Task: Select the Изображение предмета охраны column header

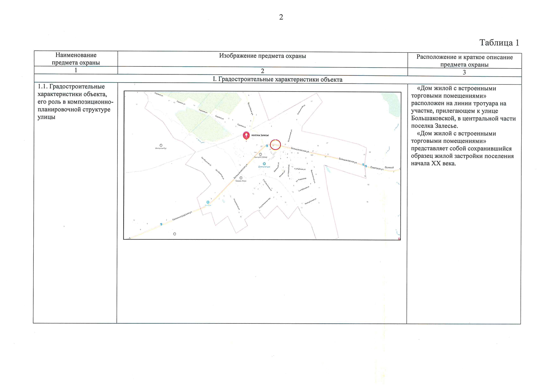Action: point(262,56)
